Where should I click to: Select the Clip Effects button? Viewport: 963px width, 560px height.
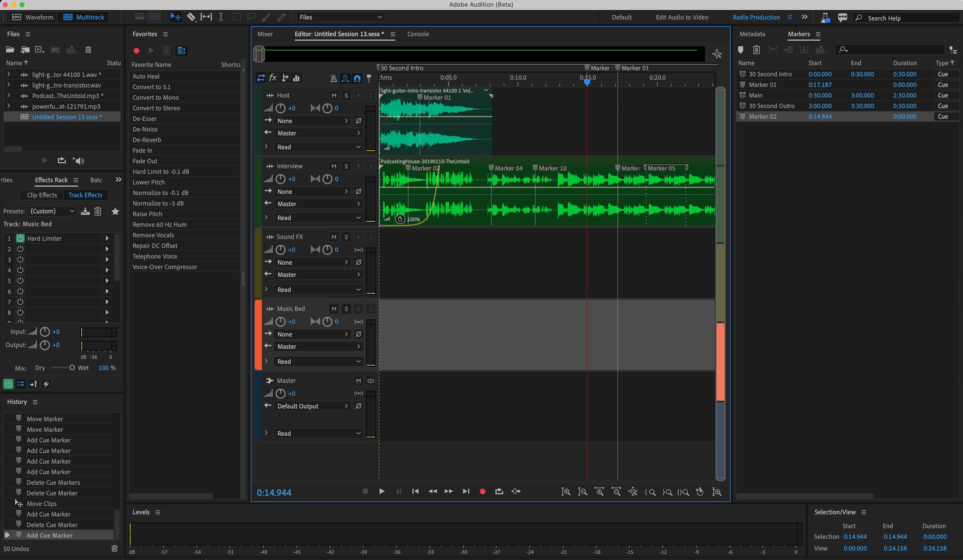[42, 195]
